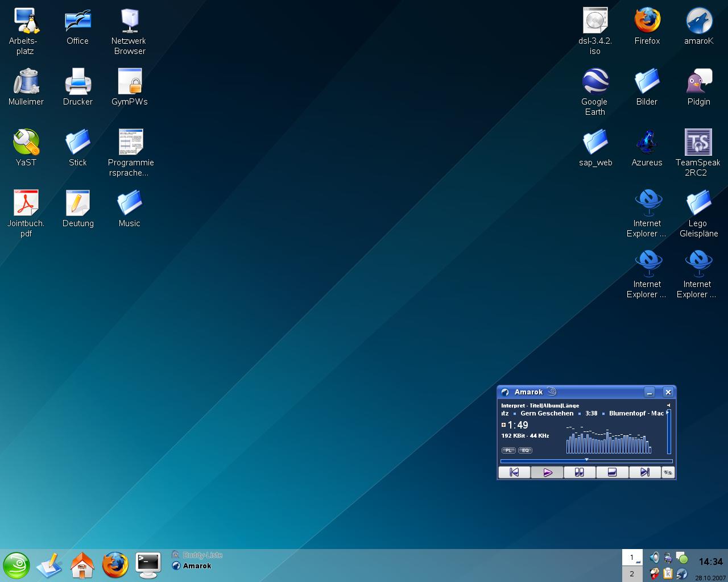The height and width of the screenshot is (582, 728).
Task: Pause playback in Amarok
Action: 580,472
